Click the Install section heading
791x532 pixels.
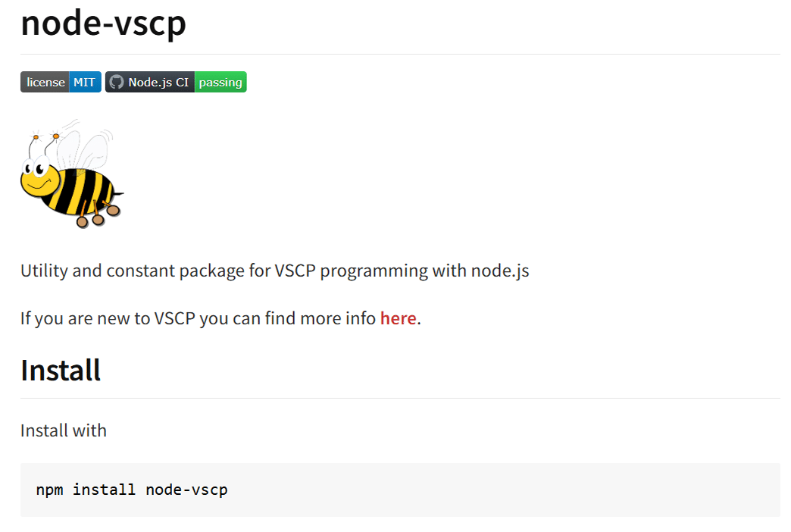(61, 370)
